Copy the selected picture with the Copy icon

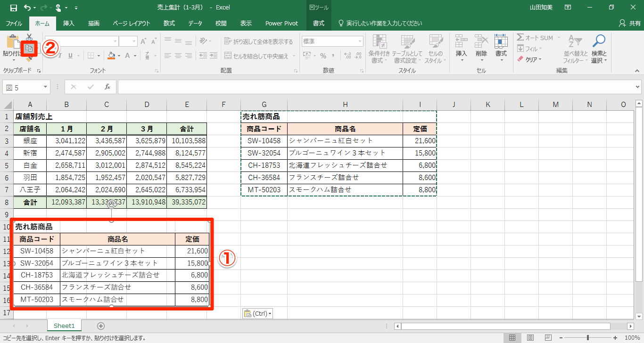tap(29, 48)
